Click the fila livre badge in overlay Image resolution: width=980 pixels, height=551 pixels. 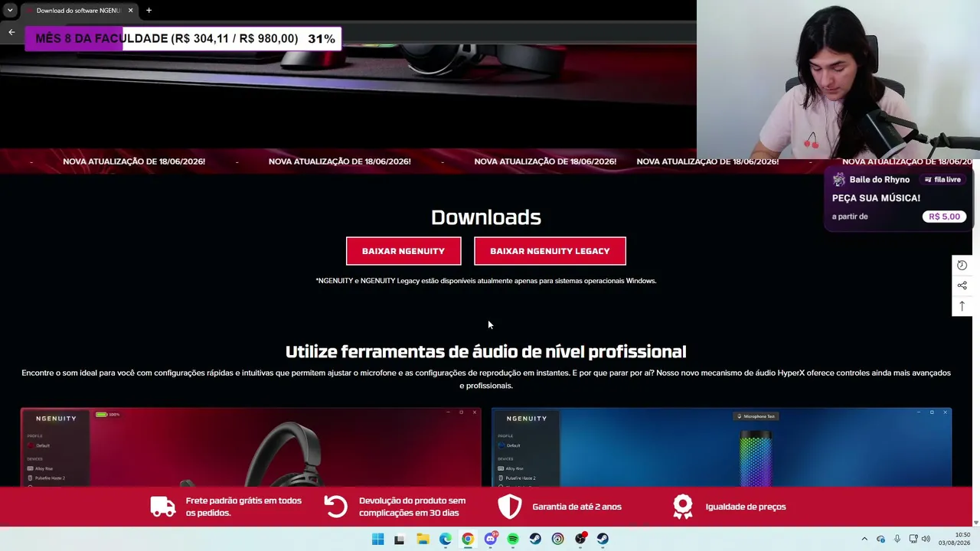point(942,180)
